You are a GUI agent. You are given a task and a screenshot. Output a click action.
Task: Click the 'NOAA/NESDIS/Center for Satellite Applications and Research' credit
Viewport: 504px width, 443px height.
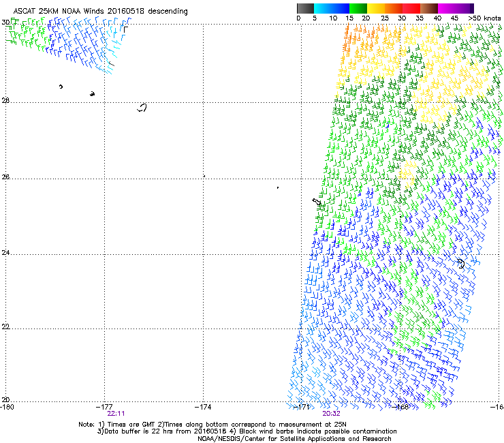pos(294,439)
